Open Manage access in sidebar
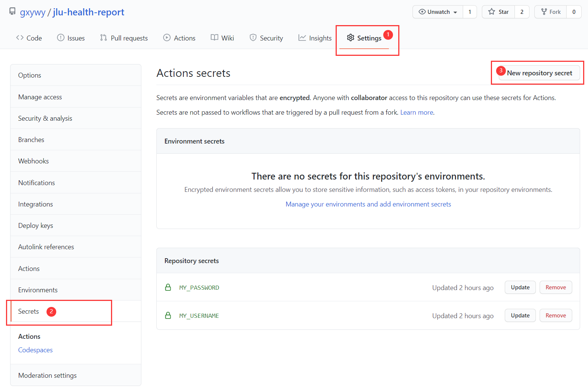This screenshot has width=588, height=389. 76,97
